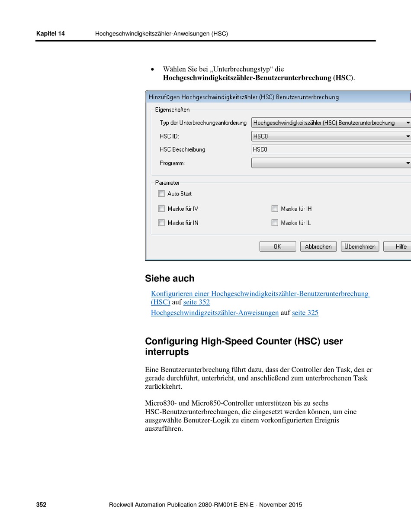Open the Typ der Unterbrechungsanforderung dropdown
Screen dimensions: 411x532
[331, 123]
